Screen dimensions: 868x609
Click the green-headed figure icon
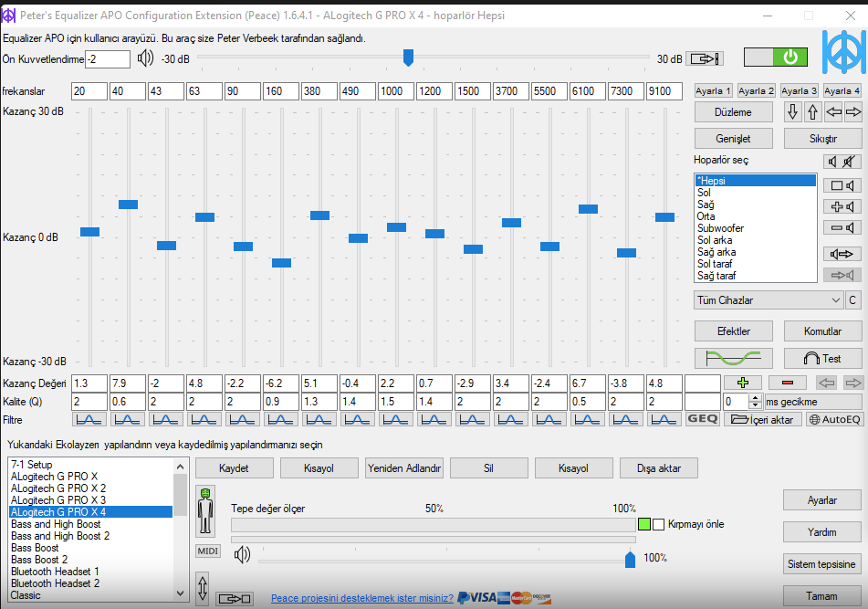coord(205,511)
